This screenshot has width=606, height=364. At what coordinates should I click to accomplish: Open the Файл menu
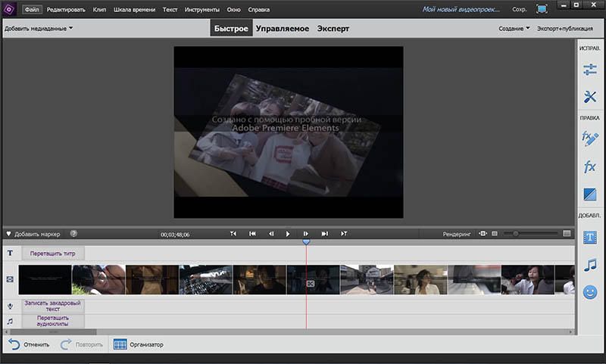click(32, 9)
